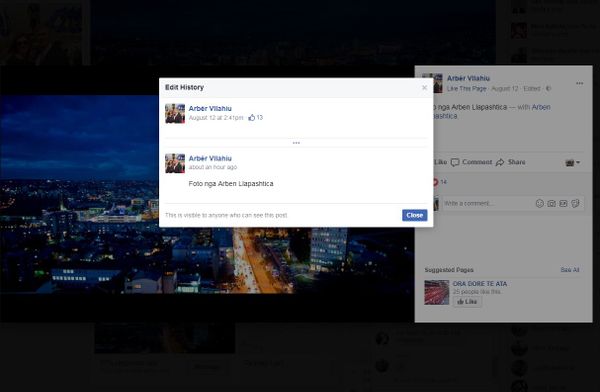Click the Share arrow icon
This screenshot has height=392, width=600.
500,162
